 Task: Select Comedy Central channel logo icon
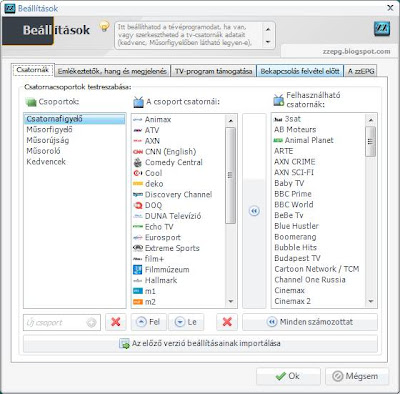138,162
